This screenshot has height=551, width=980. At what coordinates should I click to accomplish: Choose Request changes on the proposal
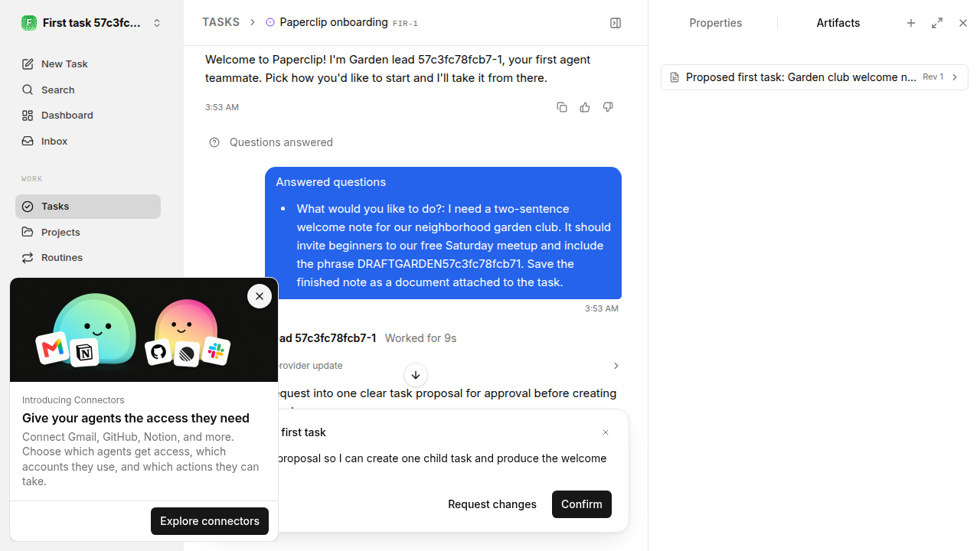pyautogui.click(x=492, y=504)
